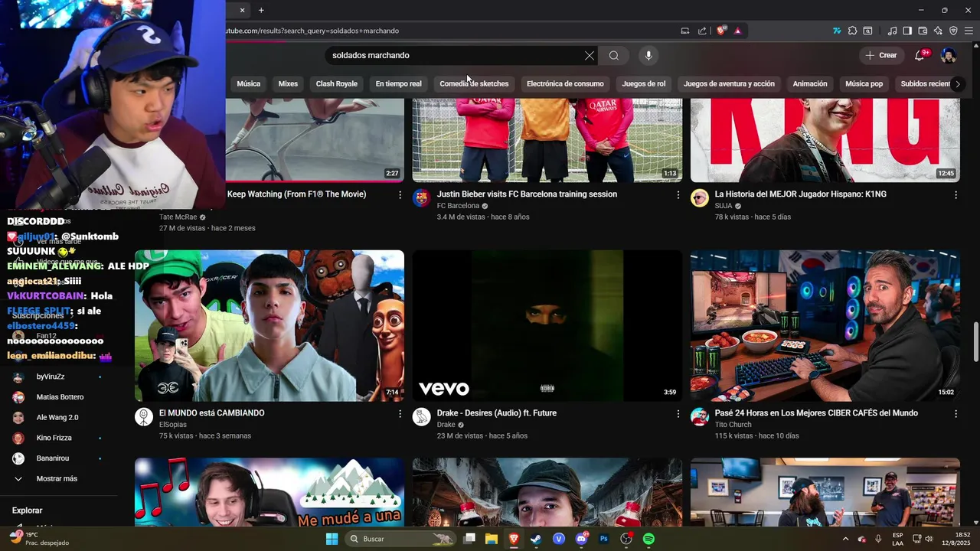Select the Animación filter chip
Image resolution: width=980 pixels, height=551 pixels.
pyautogui.click(x=810, y=83)
